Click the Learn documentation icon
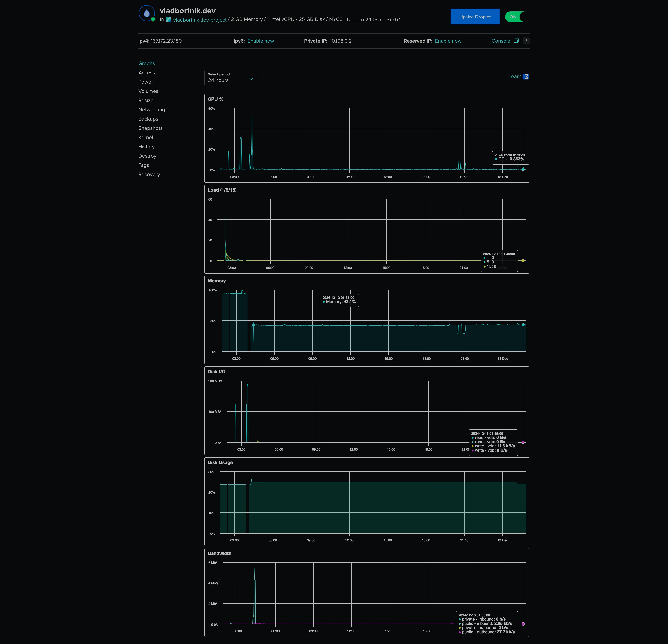Screen dimensions: 668x644 526,77
